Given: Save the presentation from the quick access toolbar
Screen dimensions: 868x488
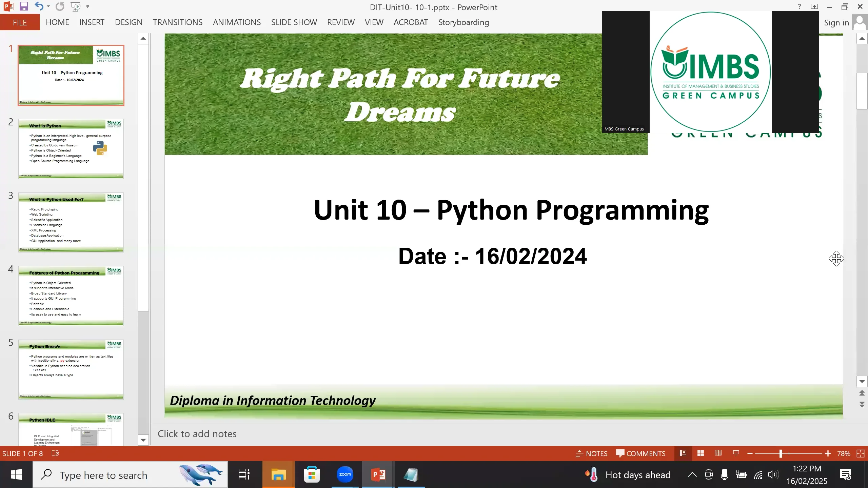Looking at the screenshot, I should [23, 6].
